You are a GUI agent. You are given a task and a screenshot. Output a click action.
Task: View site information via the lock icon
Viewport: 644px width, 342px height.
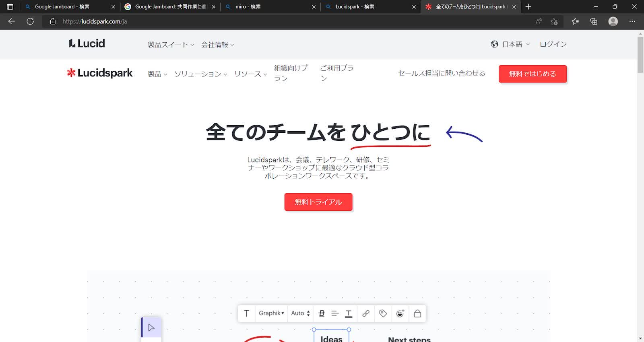53,21
